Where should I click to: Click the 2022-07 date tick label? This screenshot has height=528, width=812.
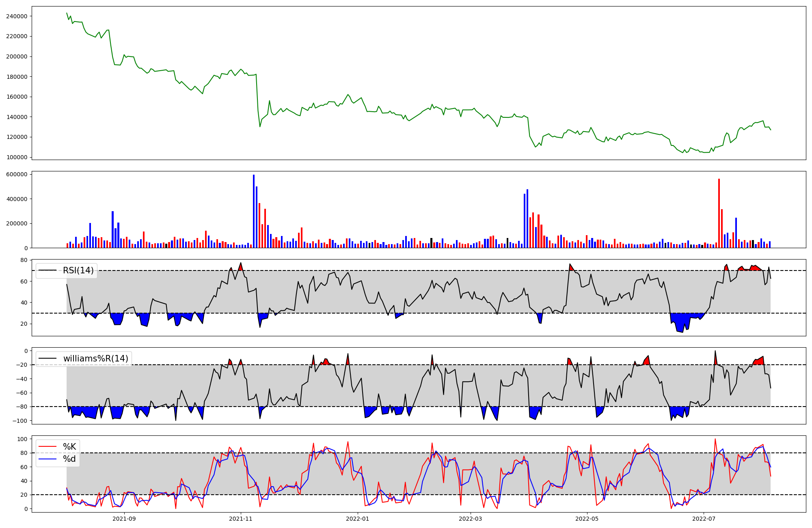(704, 519)
